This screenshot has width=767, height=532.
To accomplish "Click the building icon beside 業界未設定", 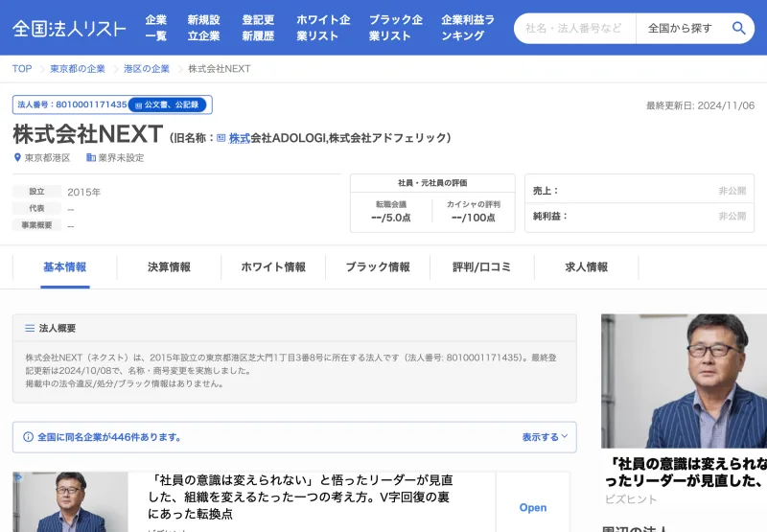I will pos(91,157).
